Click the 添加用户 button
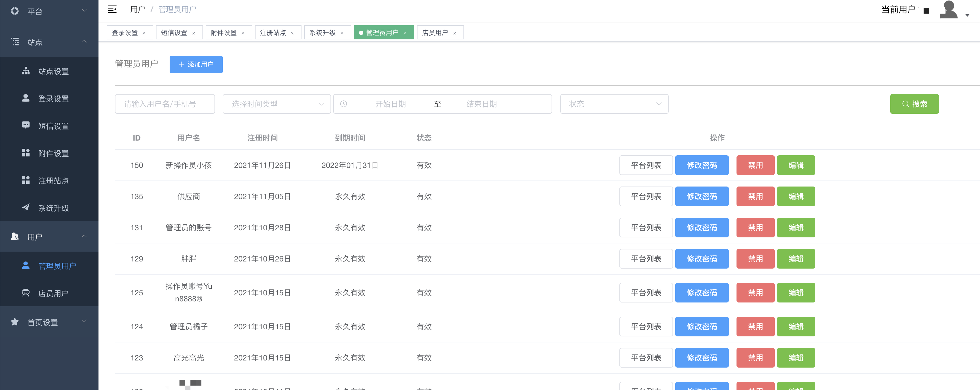This screenshot has height=390, width=980. pos(196,64)
